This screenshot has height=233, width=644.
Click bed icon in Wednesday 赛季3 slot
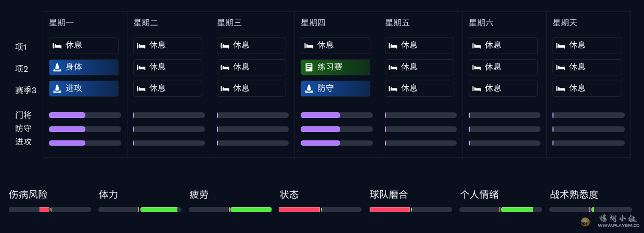pyautogui.click(x=225, y=88)
